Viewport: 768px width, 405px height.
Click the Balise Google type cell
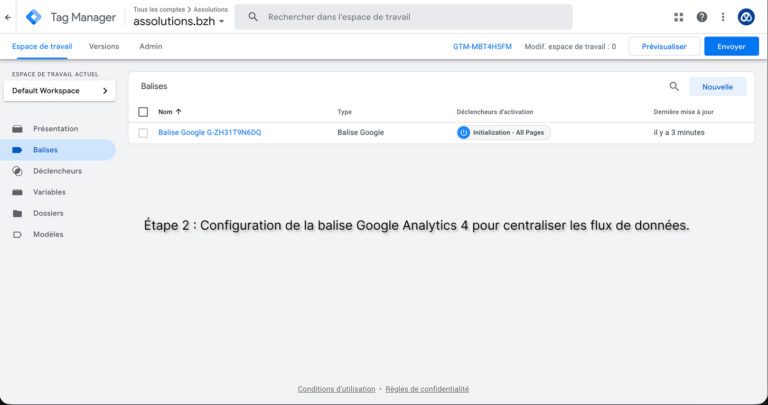click(x=360, y=133)
